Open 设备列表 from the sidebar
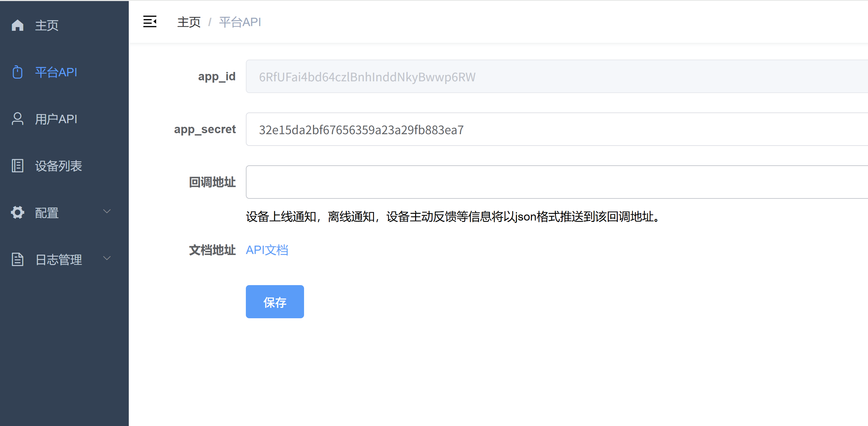 pyautogui.click(x=59, y=166)
